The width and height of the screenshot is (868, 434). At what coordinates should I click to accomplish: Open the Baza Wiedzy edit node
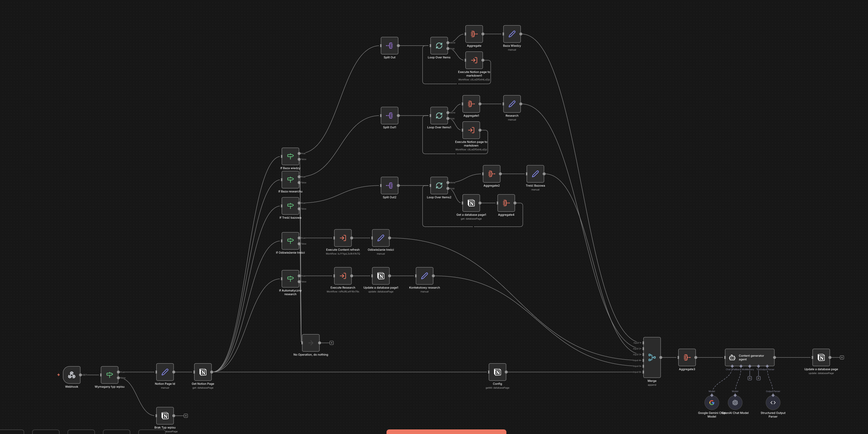(x=512, y=34)
